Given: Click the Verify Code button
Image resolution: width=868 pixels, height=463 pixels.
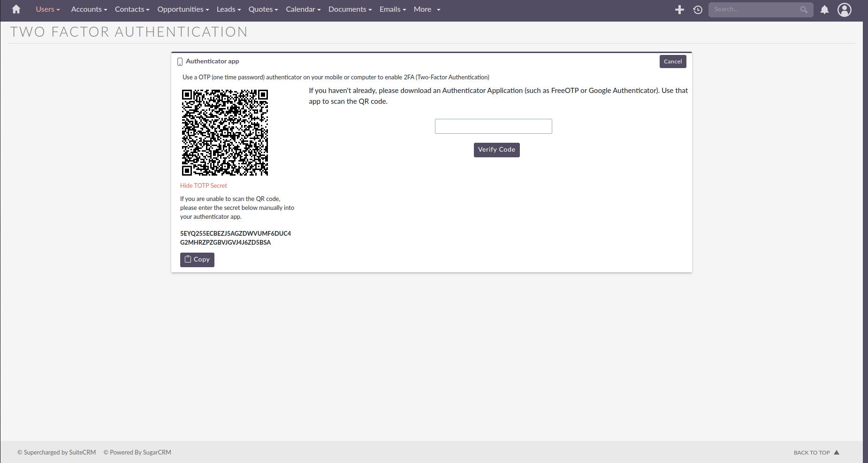Looking at the screenshot, I should (496, 149).
